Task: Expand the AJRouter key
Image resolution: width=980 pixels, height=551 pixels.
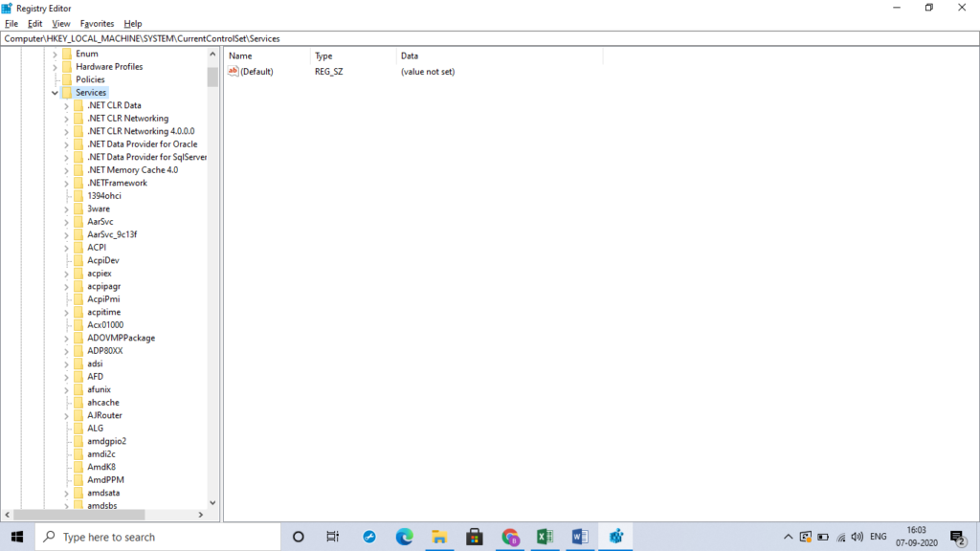Action: pyautogui.click(x=66, y=416)
